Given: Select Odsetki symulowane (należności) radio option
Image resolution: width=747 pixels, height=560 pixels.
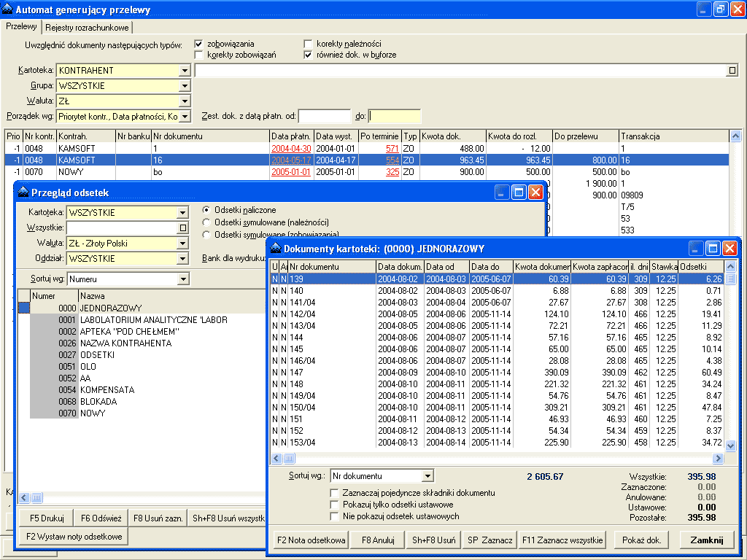Looking at the screenshot, I should [206, 222].
